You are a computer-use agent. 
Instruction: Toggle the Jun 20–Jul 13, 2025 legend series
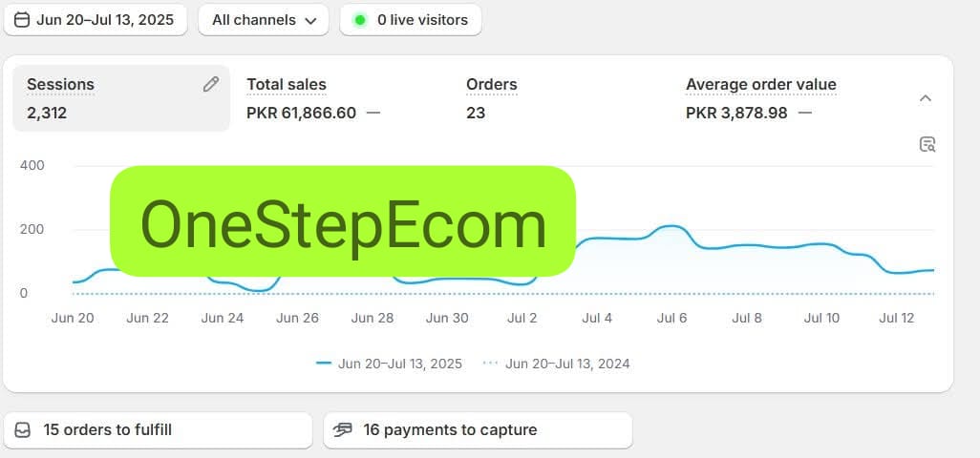pyautogui.click(x=390, y=364)
